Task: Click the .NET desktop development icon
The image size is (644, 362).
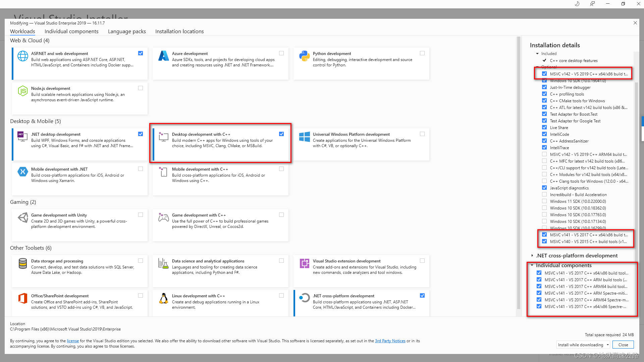Action: click(22, 137)
